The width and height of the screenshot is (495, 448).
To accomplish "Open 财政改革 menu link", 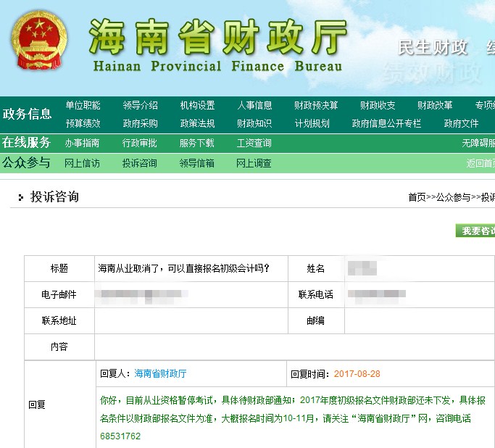I will point(435,106).
